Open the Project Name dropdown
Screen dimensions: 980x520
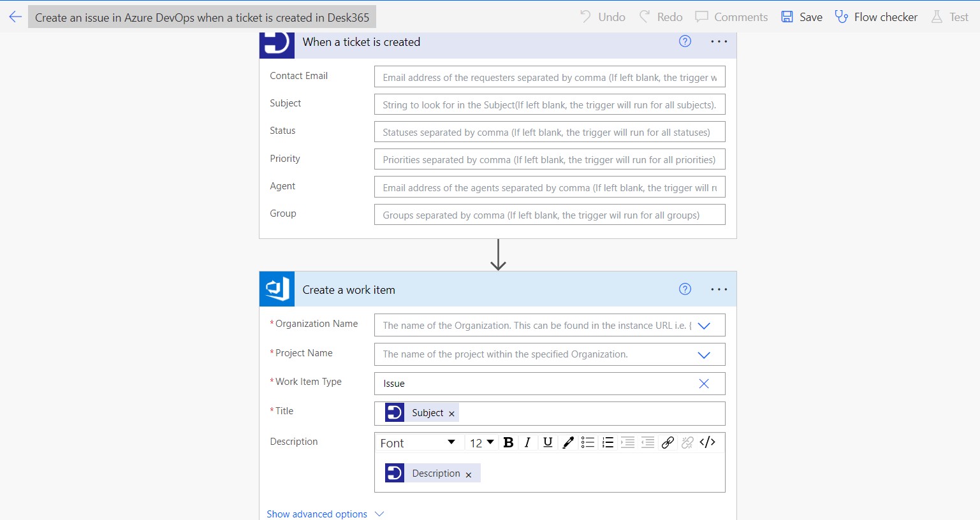[705, 354]
